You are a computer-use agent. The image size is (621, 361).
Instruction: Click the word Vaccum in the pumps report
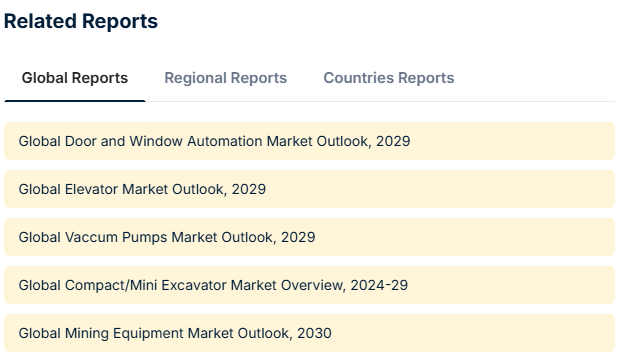coord(91,238)
